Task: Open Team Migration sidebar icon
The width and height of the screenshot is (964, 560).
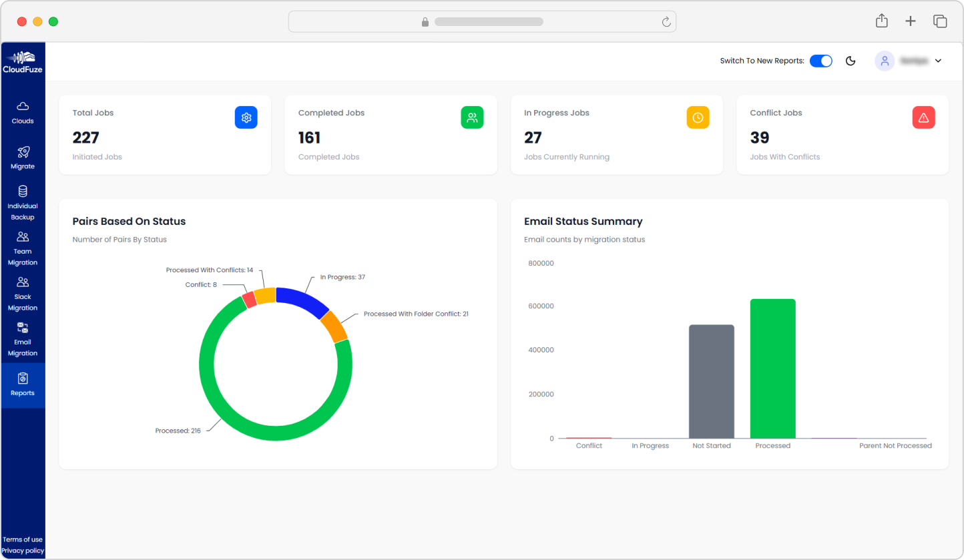Action: 23,237
